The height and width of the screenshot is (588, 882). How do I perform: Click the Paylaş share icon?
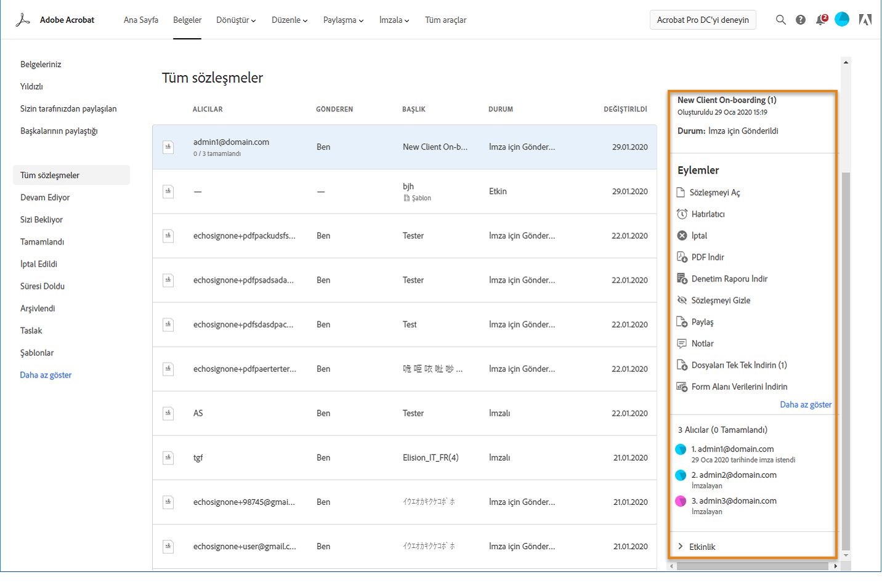[x=682, y=321]
